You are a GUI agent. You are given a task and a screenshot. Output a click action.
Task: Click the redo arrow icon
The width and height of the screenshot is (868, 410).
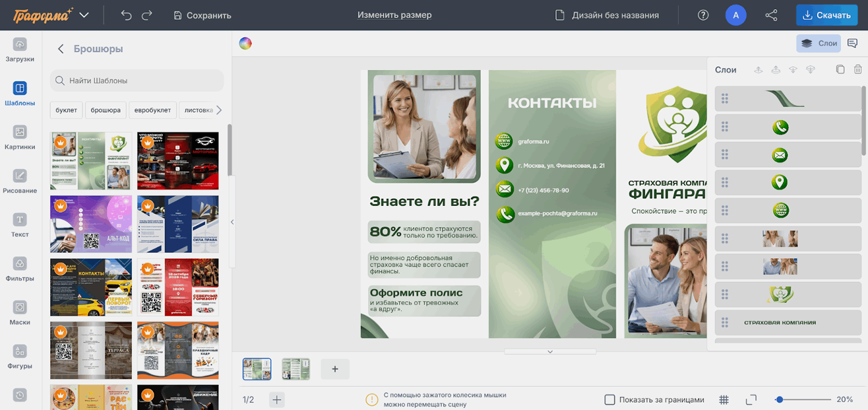pyautogui.click(x=147, y=15)
